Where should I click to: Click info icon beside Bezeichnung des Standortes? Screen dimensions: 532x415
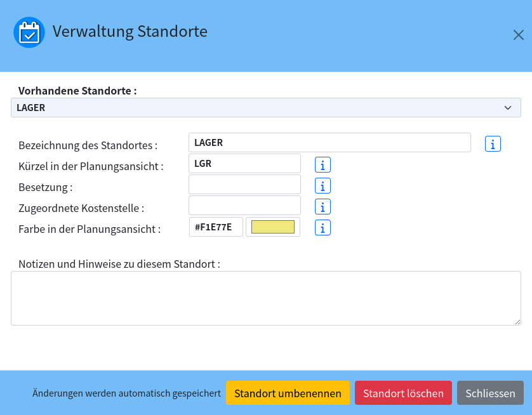493,144
